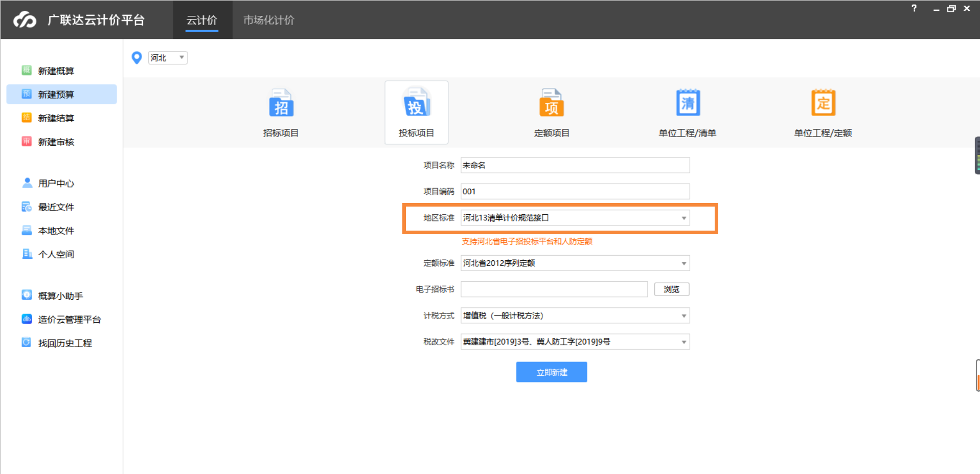
Task: Click the 找回历史工程 icon
Action: coord(27,342)
